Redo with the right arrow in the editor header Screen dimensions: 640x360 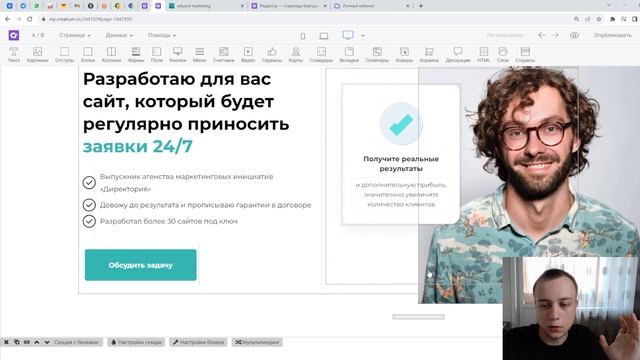555,36
